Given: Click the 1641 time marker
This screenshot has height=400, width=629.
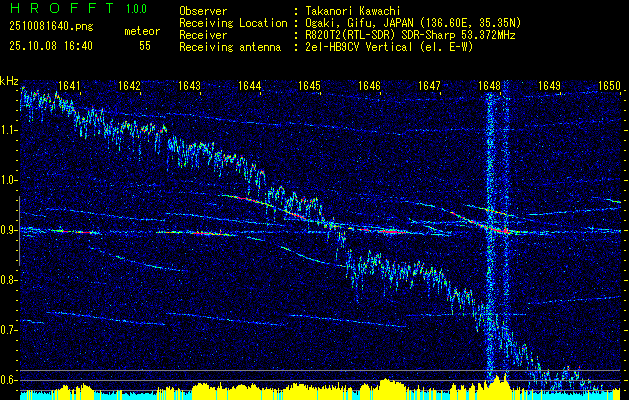Looking at the screenshot, I should tap(69, 85).
